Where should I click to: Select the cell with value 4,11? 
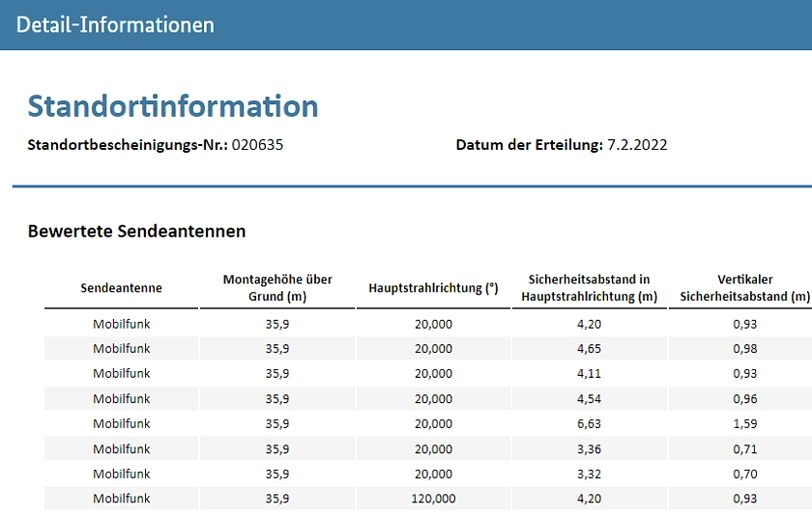[589, 373]
